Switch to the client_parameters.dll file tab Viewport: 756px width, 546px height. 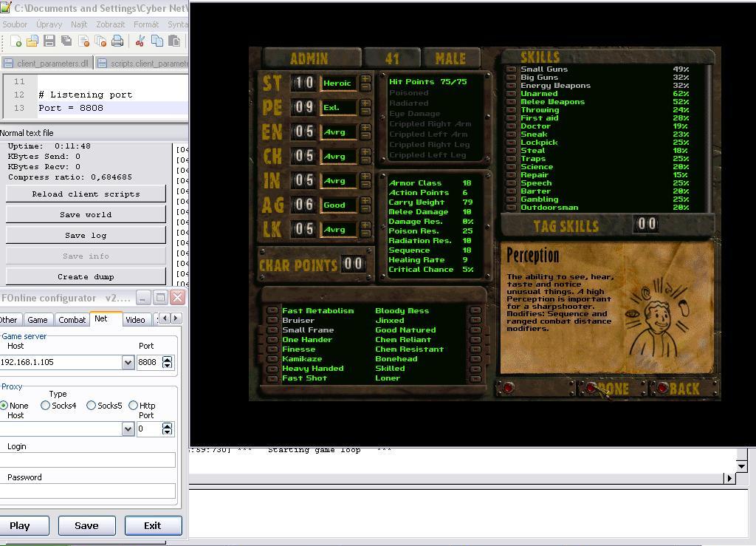point(47,64)
